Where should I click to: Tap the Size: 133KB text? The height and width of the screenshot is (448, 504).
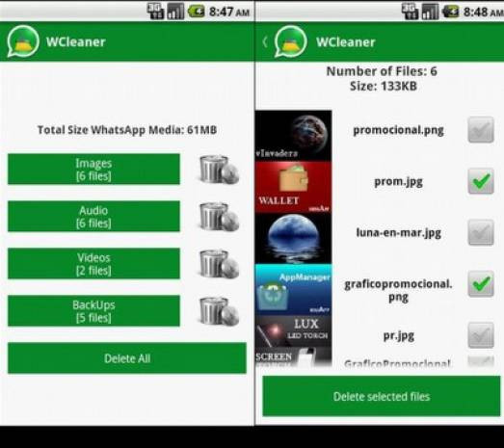(384, 86)
